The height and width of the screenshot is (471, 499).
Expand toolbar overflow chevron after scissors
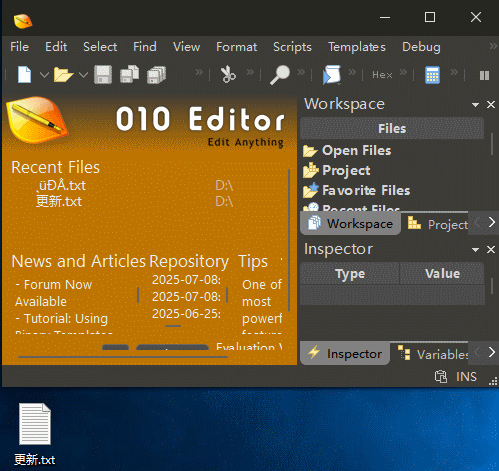[x=250, y=72]
